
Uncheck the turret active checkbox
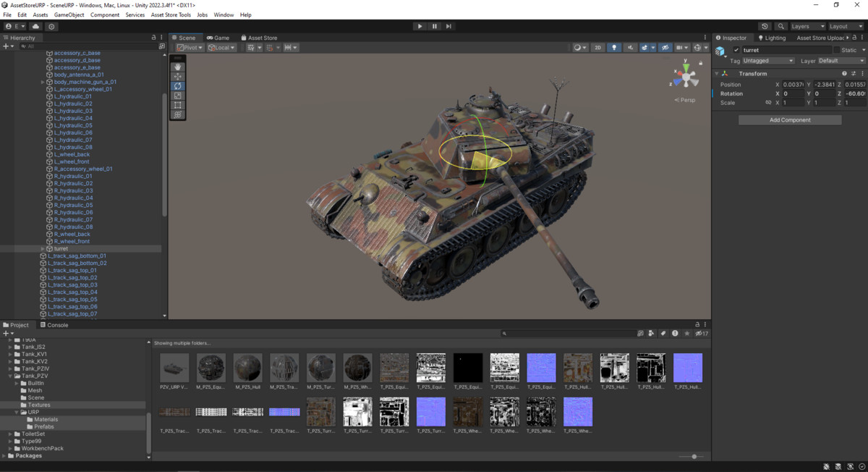736,50
